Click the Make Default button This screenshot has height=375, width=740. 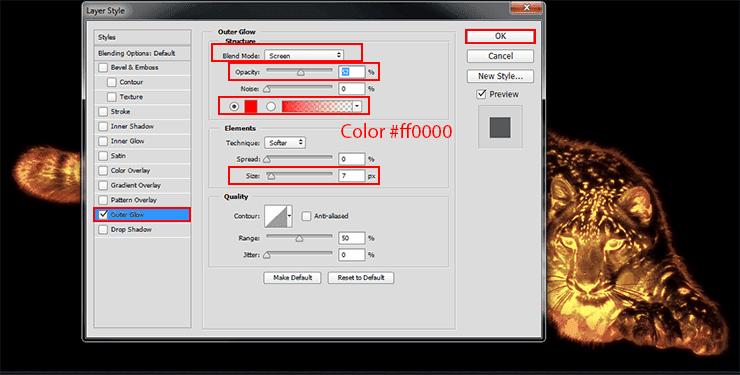pos(292,278)
